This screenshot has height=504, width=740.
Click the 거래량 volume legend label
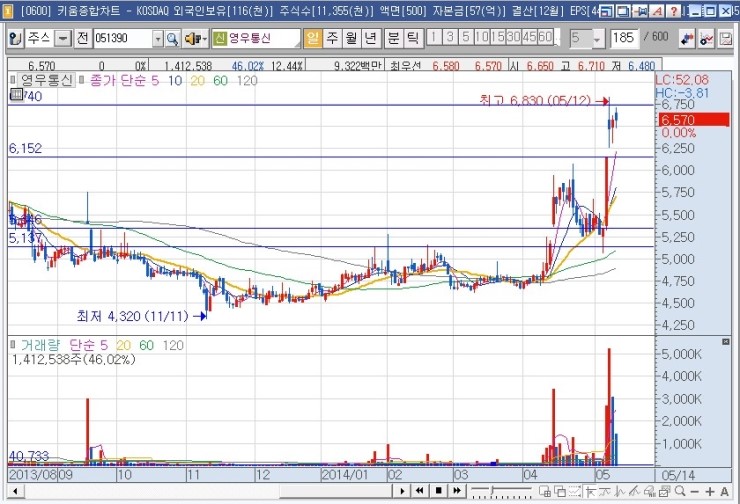pos(40,345)
